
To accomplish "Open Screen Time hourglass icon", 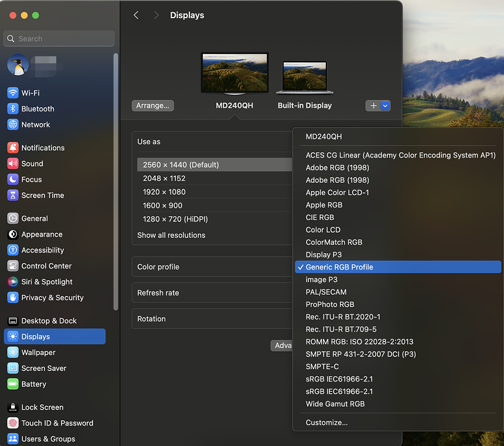I will click(x=13, y=195).
